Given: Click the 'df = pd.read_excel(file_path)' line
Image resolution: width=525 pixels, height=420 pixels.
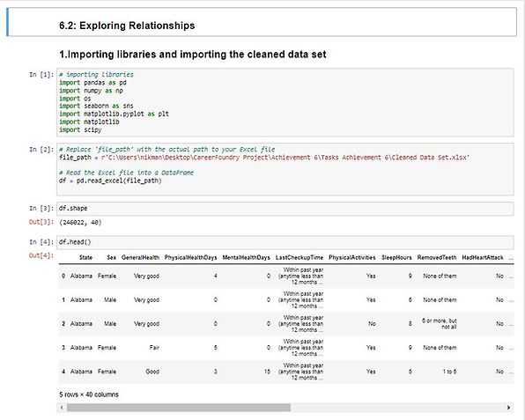Looking at the screenshot, I should pos(110,181).
